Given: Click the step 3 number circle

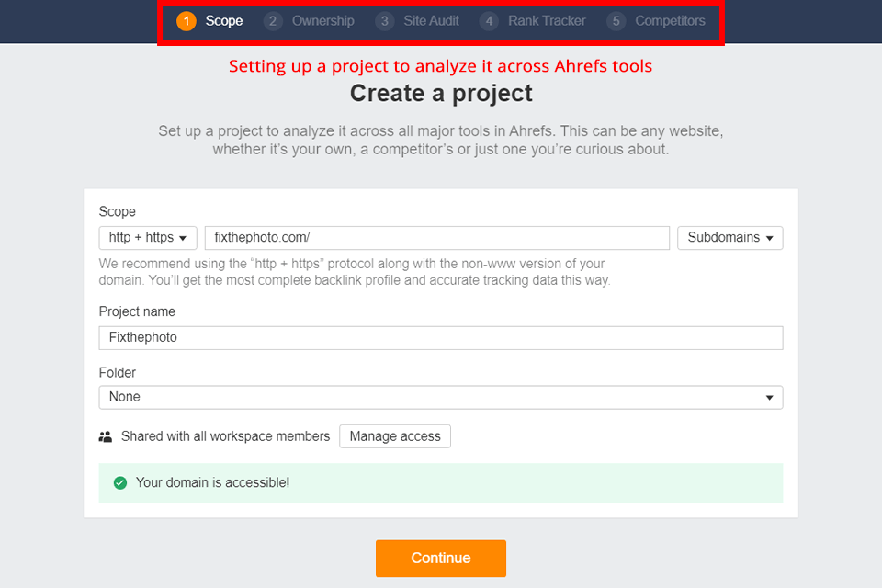Looking at the screenshot, I should [385, 21].
